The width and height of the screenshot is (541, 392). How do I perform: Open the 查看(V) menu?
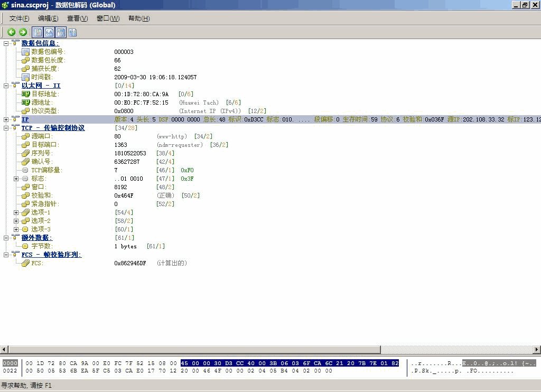(x=77, y=18)
